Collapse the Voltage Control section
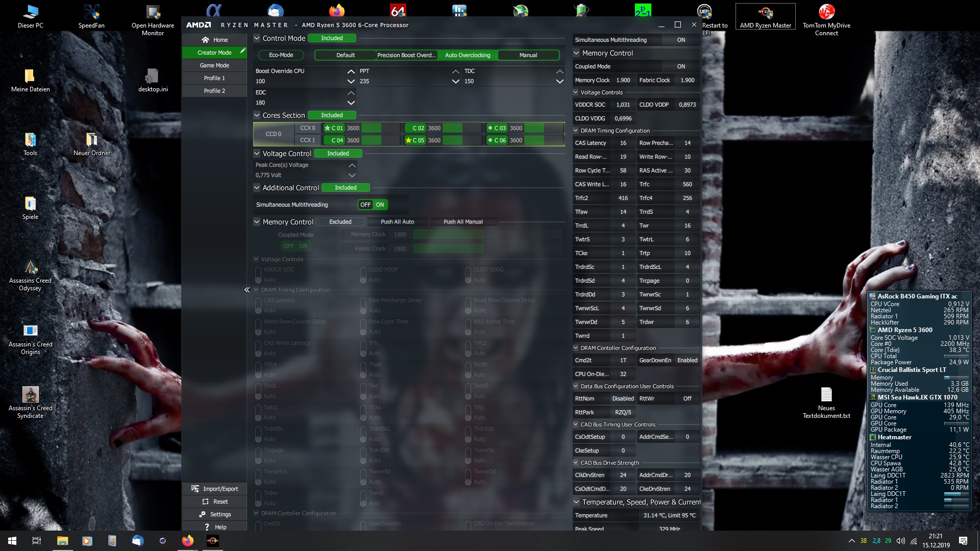 (257, 154)
